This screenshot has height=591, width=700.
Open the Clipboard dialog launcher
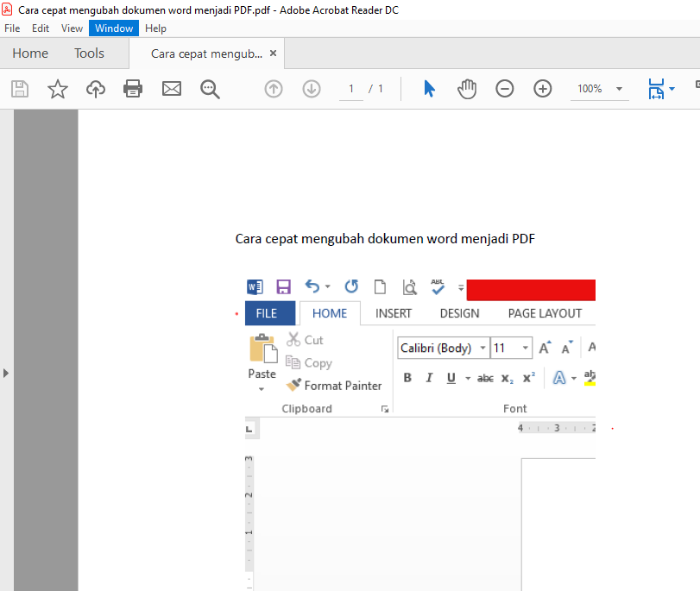385,409
